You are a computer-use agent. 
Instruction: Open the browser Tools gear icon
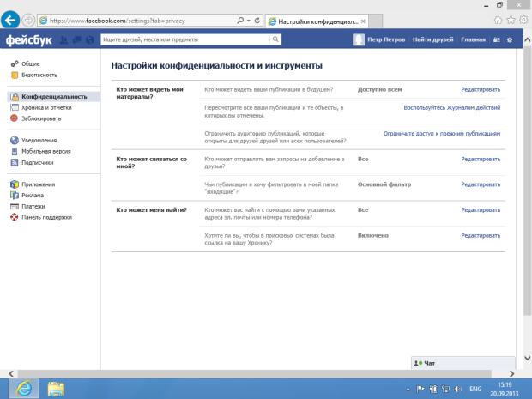tap(523, 21)
